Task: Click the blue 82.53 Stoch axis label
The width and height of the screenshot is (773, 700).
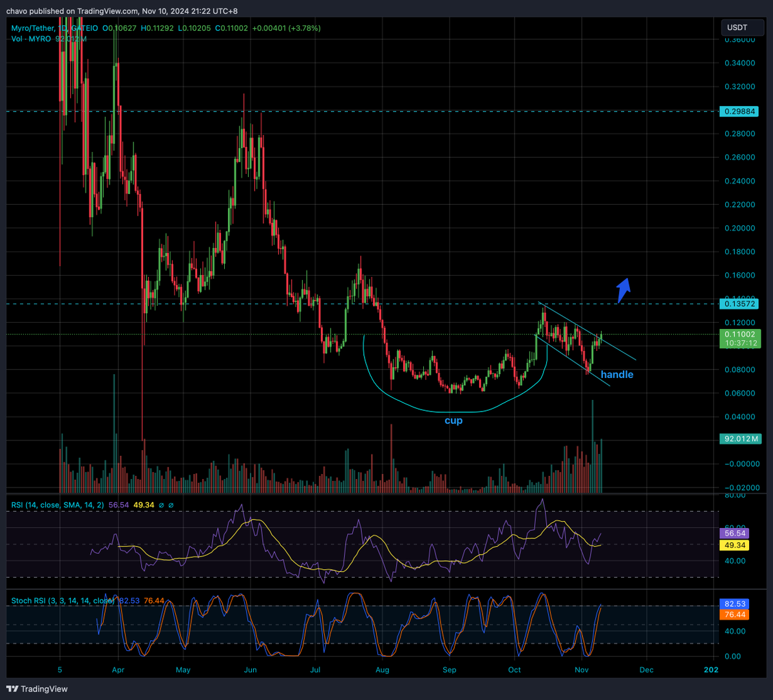Action: [x=734, y=604]
